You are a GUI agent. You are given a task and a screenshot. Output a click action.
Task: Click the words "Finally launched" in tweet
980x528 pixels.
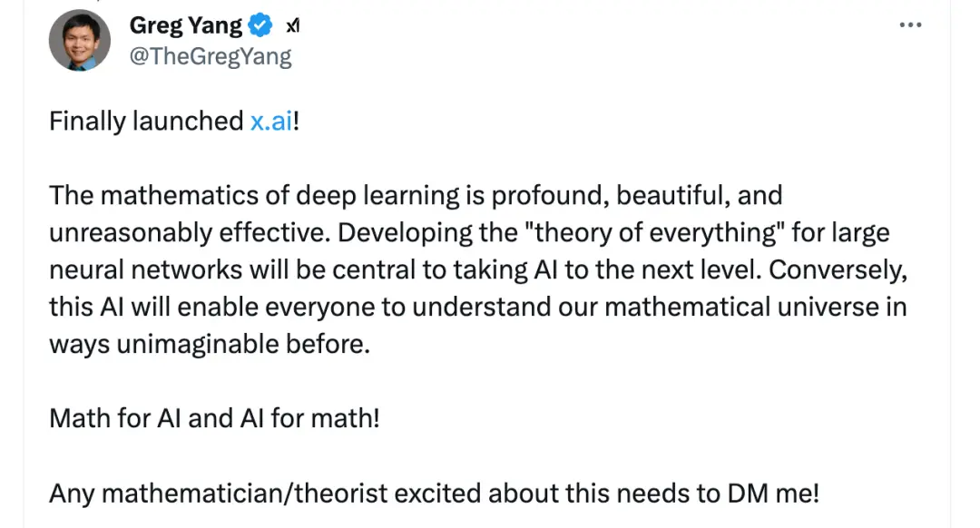(145, 122)
